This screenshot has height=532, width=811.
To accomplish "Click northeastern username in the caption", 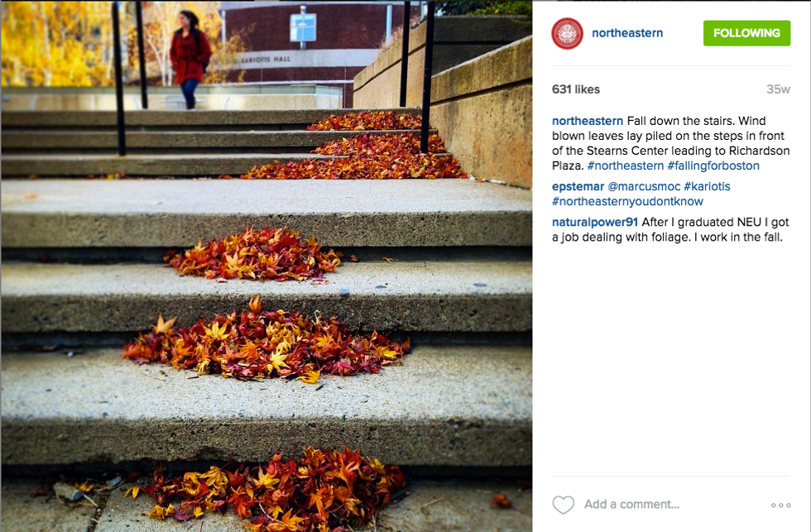I will pyautogui.click(x=587, y=121).
